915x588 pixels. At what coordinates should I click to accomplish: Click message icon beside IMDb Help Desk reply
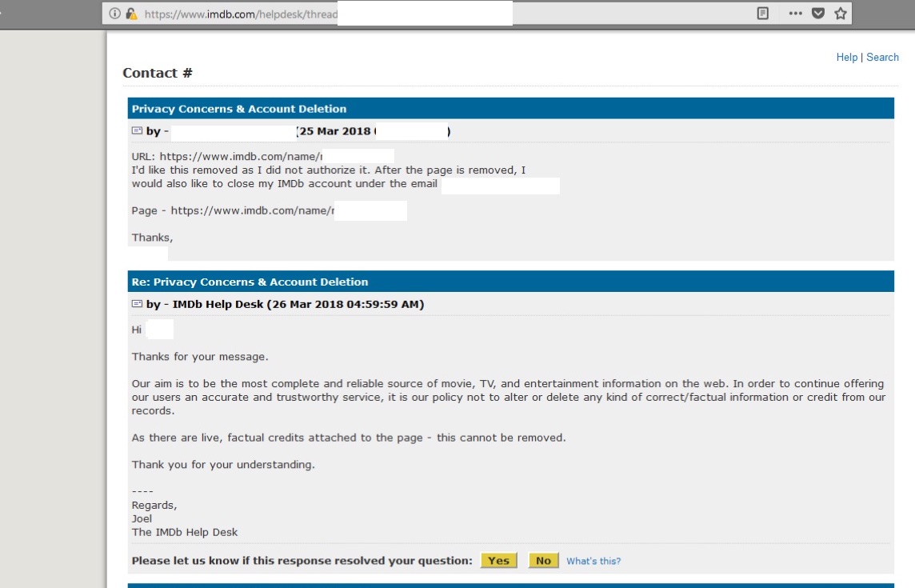pos(137,304)
